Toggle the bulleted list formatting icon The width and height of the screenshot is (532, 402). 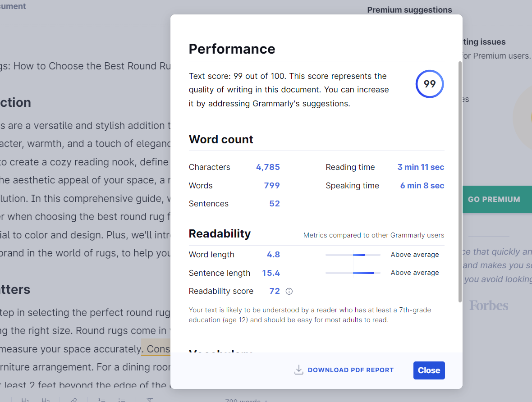coord(122,400)
